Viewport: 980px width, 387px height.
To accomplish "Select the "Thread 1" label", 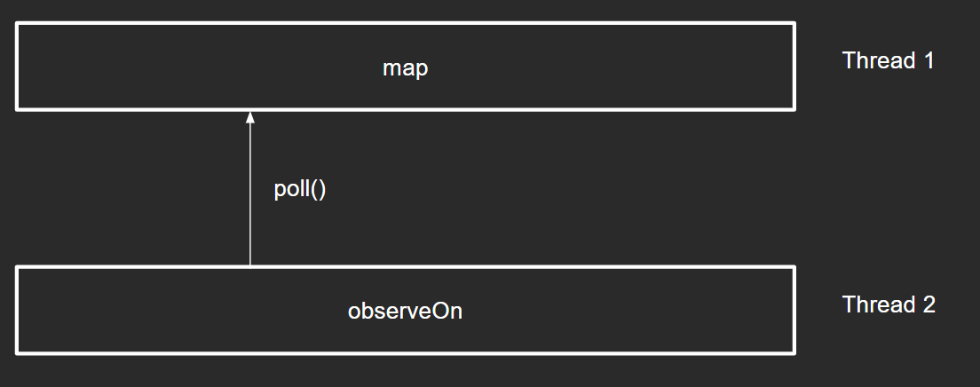I will (888, 60).
